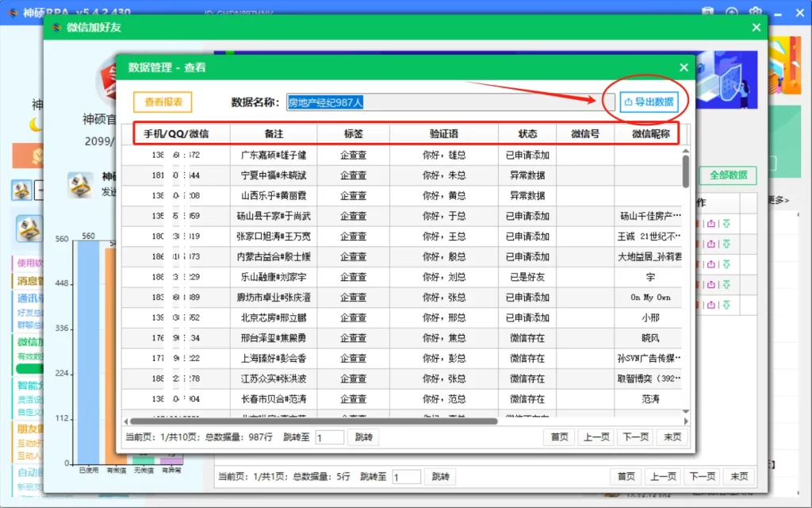The image size is (812, 508).
Task: Open the 企查查 link for the 广东嘉硕 row
Action: 352,154
